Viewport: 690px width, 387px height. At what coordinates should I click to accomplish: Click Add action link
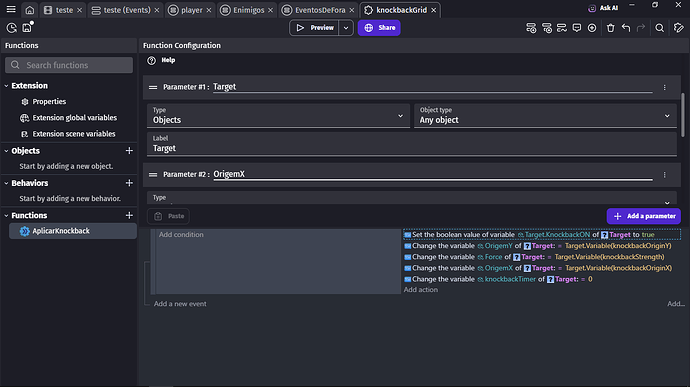point(421,290)
